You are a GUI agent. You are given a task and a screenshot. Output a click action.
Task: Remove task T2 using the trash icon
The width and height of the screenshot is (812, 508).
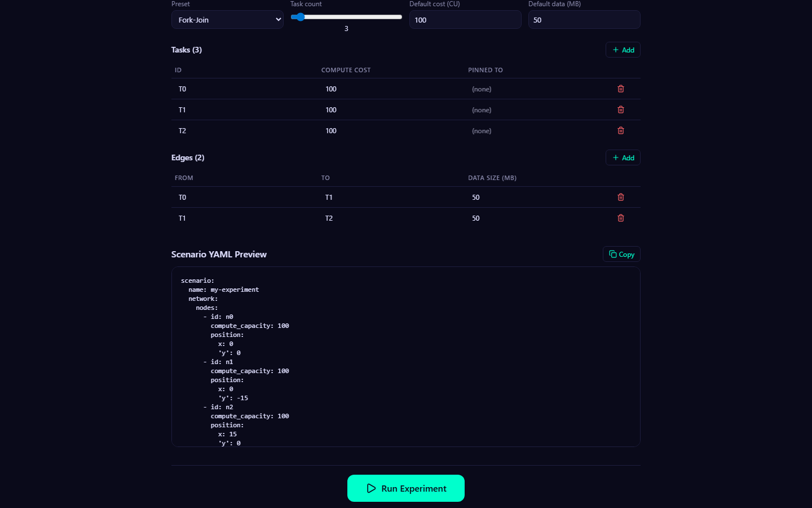(620, 130)
